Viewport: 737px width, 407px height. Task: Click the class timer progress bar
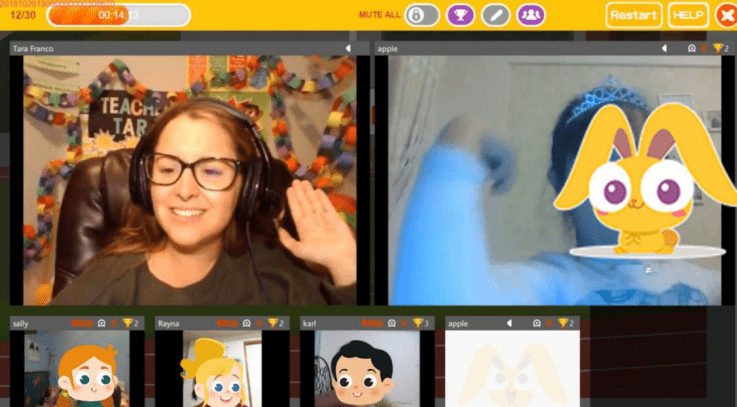coord(118,15)
